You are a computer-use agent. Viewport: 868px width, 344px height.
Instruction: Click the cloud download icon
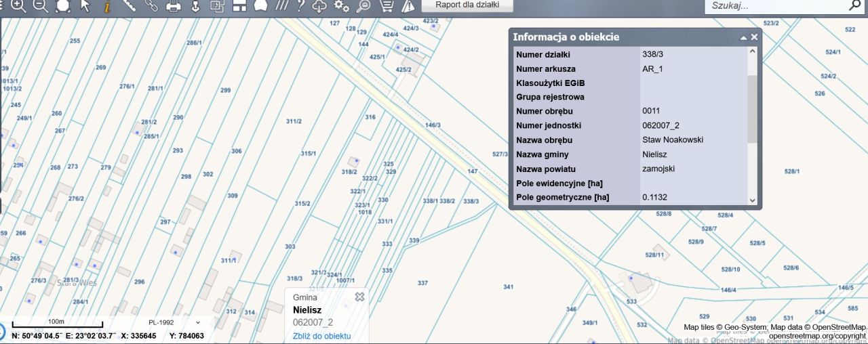pyautogui.click(x=320, y=6)
